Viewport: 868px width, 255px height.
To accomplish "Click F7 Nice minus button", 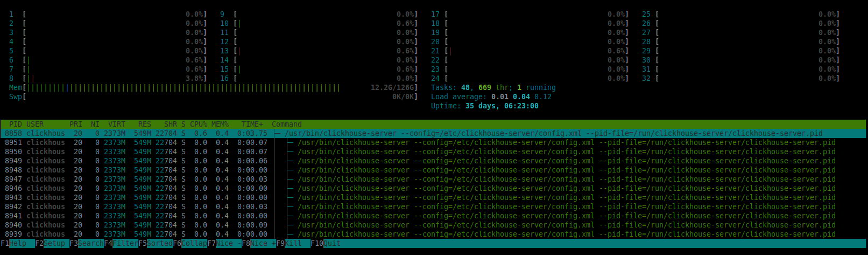I will click(x=224, y=243).
